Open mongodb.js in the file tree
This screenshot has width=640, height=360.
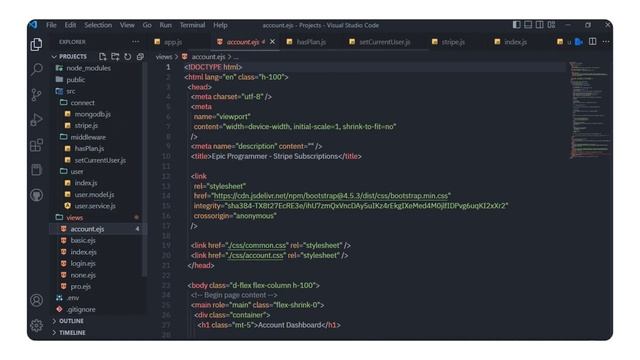[x=93, y=114]
